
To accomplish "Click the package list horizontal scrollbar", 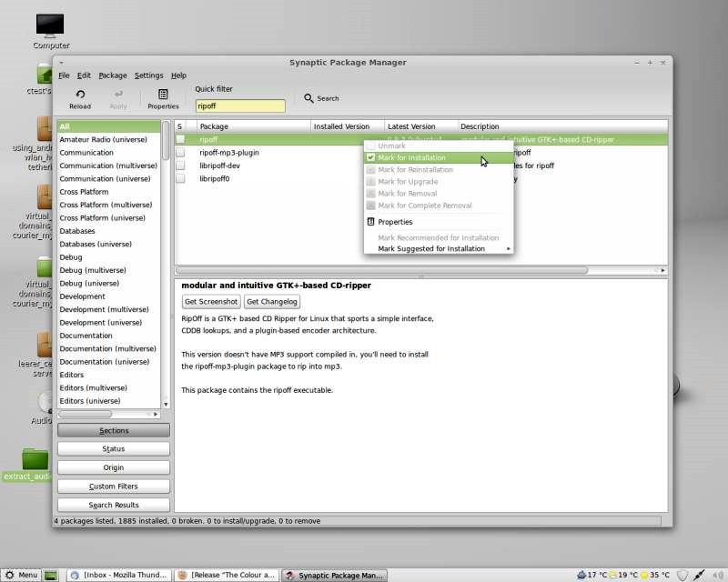I will tap(381, 270).
